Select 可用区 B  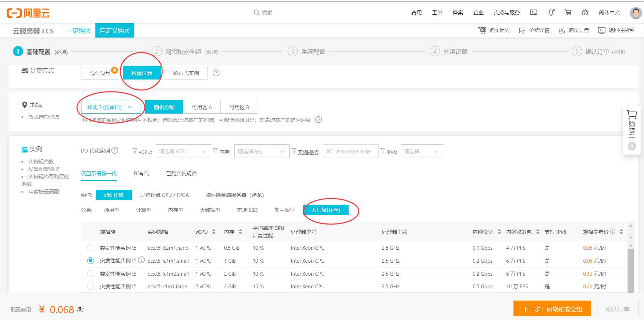point(239,107)
